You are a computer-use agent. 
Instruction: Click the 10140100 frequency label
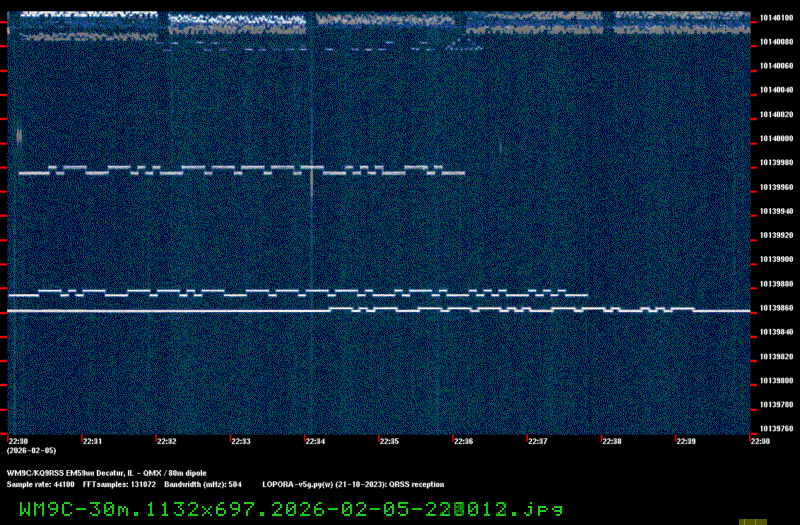[x=776, y=18]
